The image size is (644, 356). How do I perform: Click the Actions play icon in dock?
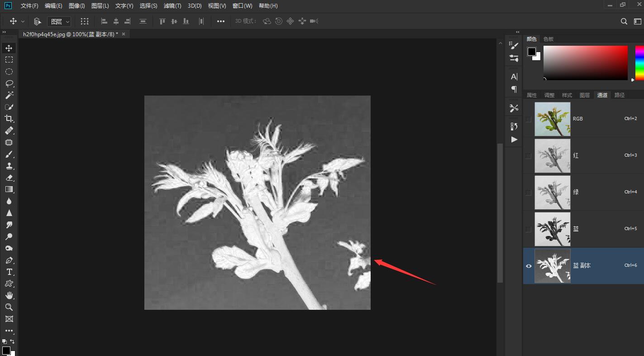point(514,140)
